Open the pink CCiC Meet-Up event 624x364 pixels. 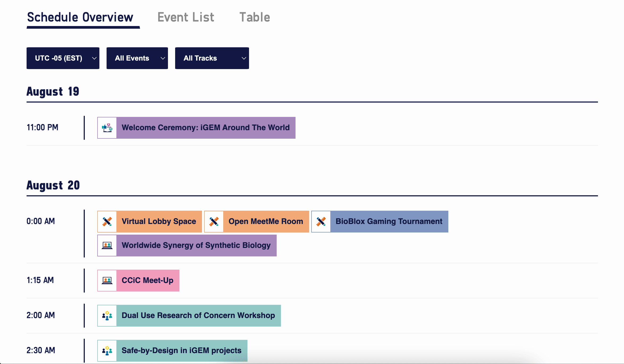[147, 281]
